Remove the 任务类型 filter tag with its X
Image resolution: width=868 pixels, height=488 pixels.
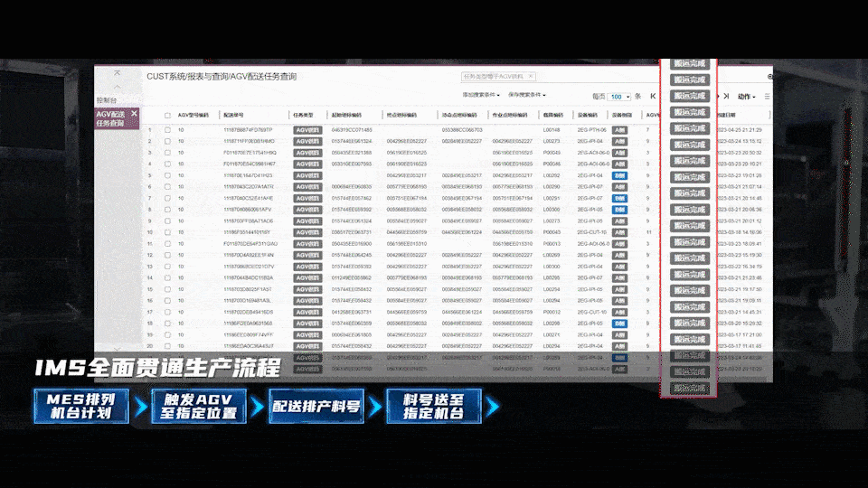(x=531, y=76)
